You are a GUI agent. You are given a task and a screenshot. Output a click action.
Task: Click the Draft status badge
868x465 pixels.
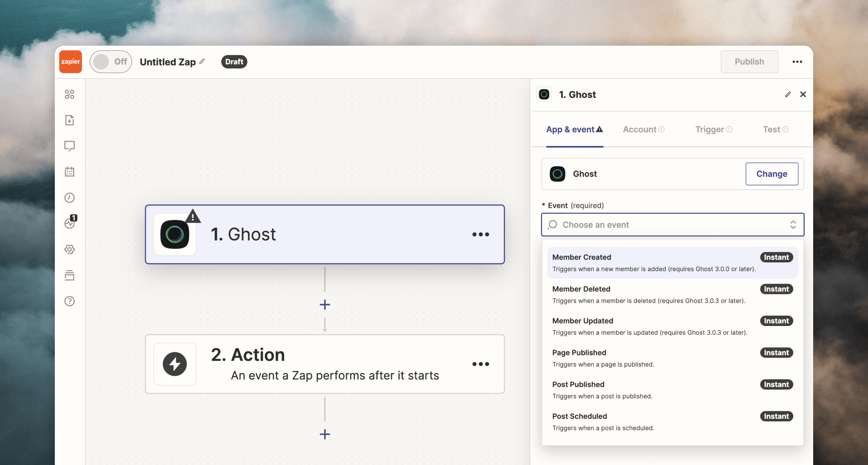click(234, 62)
